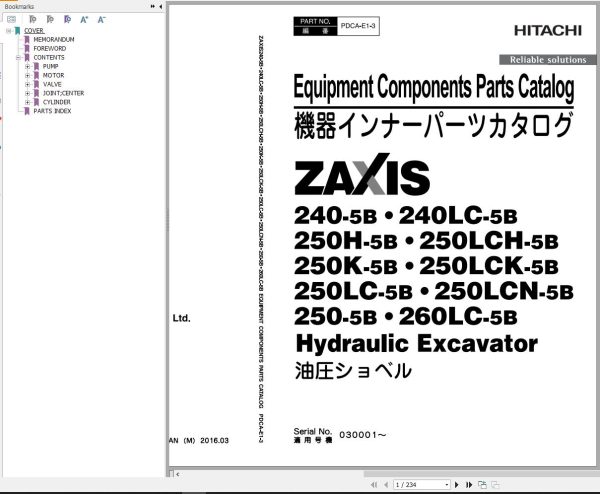Click the left scroll arrow under the page
The height and width of the screenshot is (494, 600).
178,474
